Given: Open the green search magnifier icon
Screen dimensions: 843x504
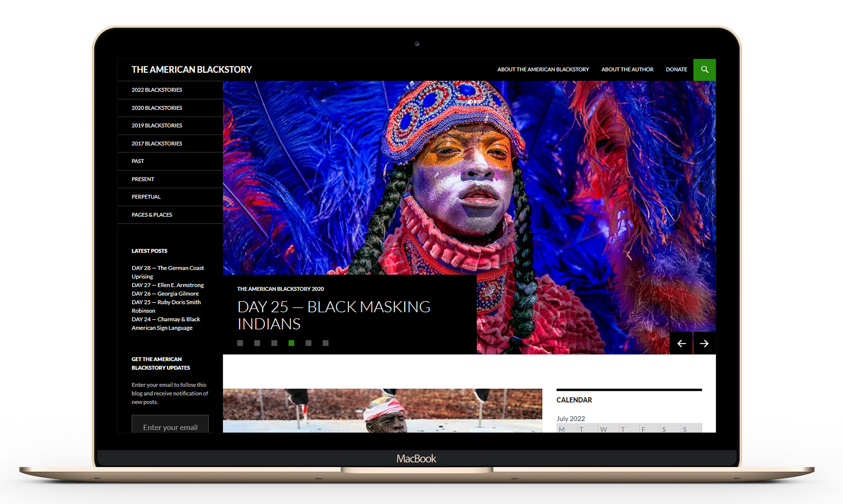Looking at the screenshot, I should pyautogui.click(x=704, y=69).
